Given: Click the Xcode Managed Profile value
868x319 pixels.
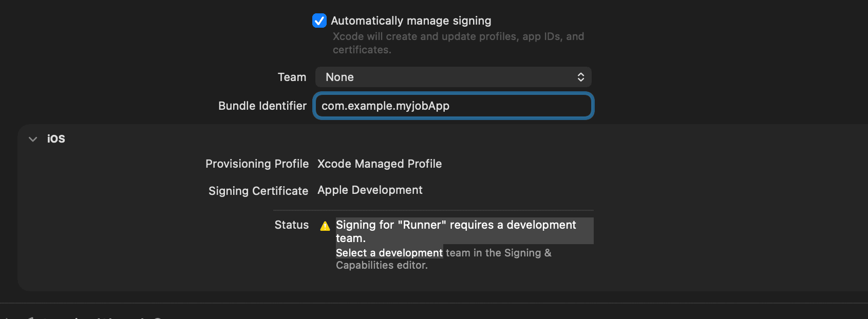Looking at the screenshot, I should coord(380,164).
